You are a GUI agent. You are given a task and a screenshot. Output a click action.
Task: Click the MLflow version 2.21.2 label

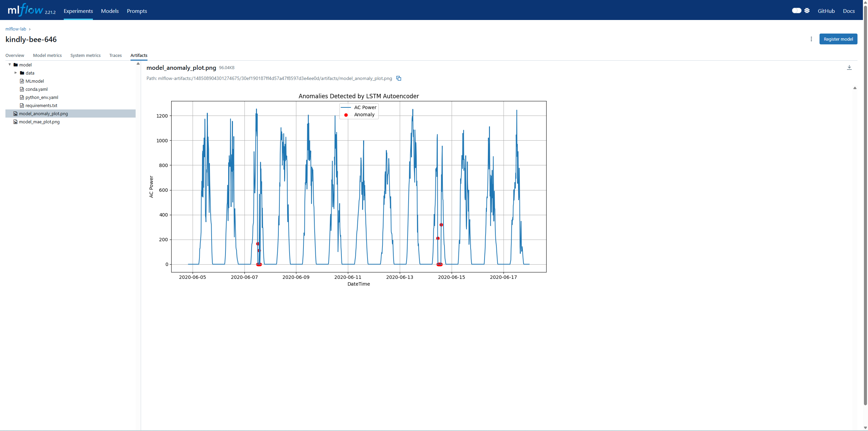click(50, 12)
